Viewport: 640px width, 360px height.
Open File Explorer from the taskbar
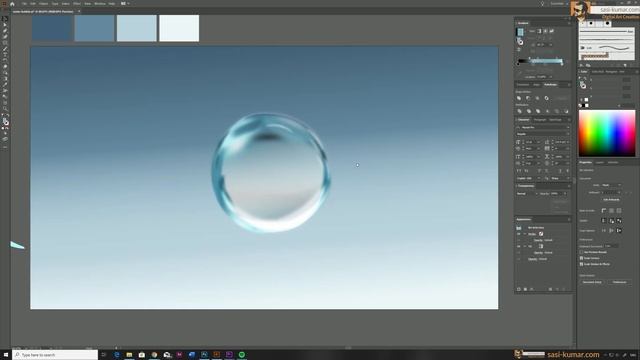point(129,355)
